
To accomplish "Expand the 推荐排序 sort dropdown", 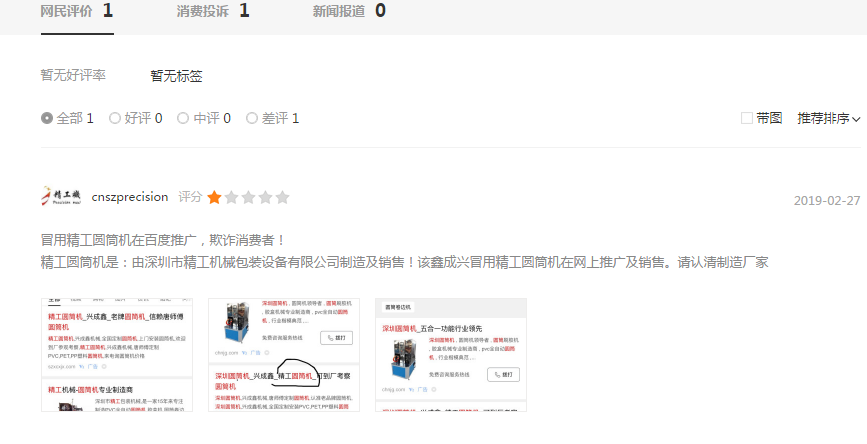I will (828, 118).
